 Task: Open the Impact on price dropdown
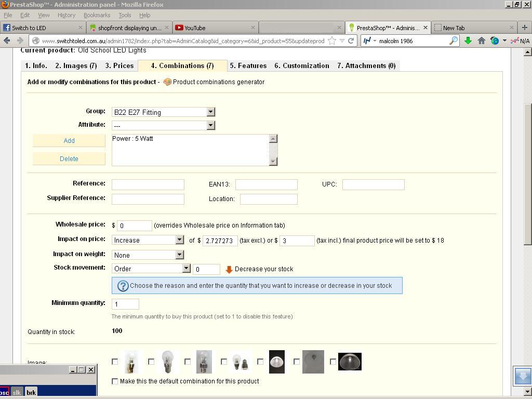[148, 240]
